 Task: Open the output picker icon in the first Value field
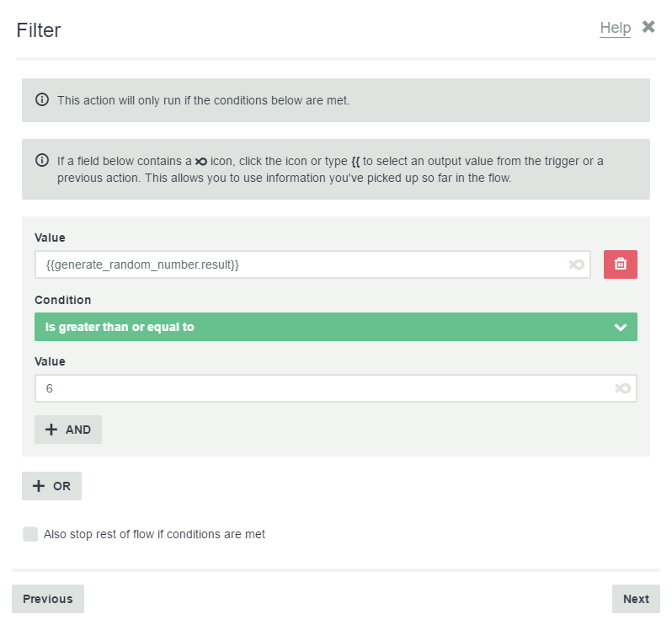point(577,264)
